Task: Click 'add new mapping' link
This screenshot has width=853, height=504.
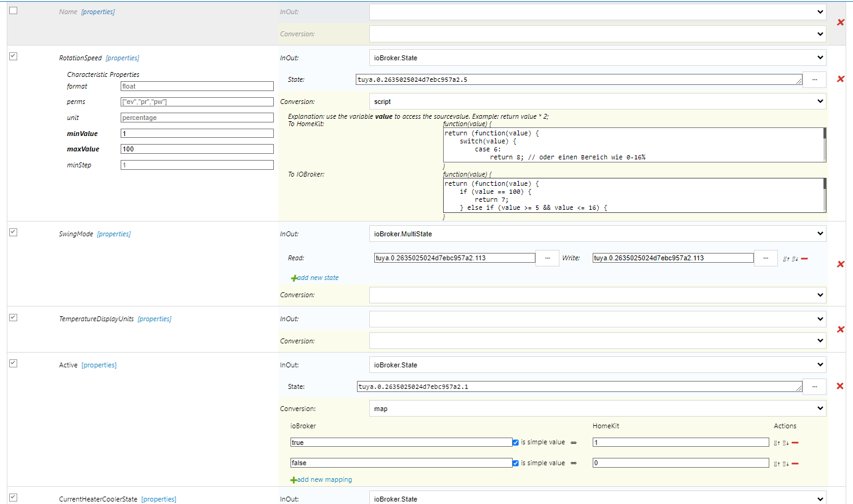Action: 324,480
